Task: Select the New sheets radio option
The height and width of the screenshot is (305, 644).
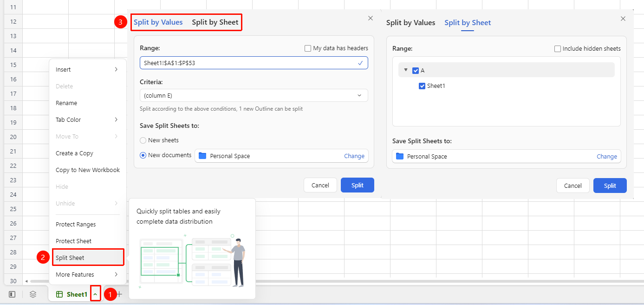Action: click(143, 140)
